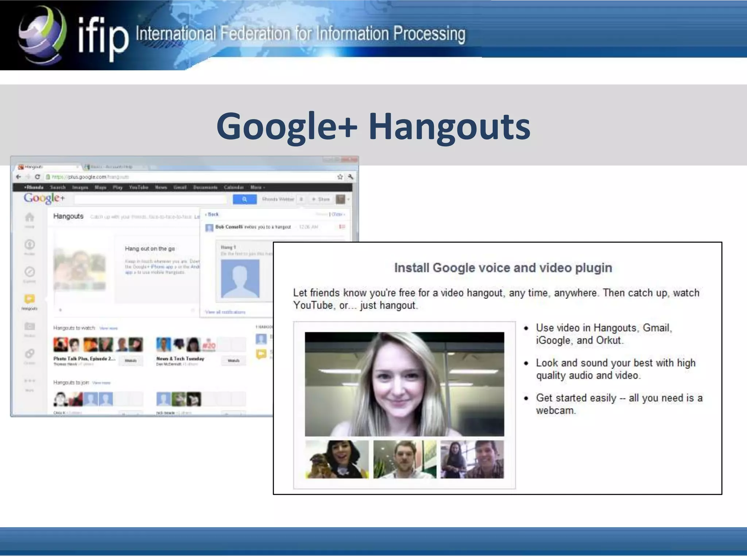The width and height of the screenshot is (747, 560).
Task: Click View all notifications link
Action: coord(225,312)
